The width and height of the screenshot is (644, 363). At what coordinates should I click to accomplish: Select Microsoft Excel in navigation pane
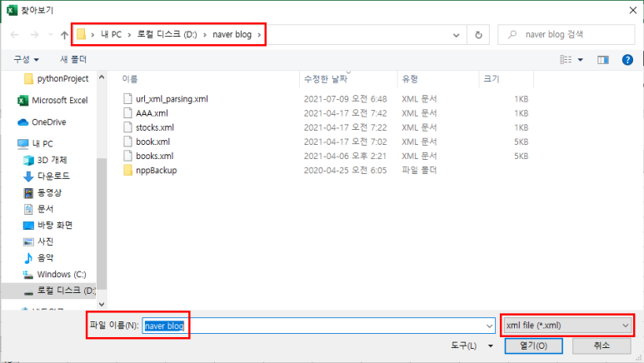tap(53, 101)
